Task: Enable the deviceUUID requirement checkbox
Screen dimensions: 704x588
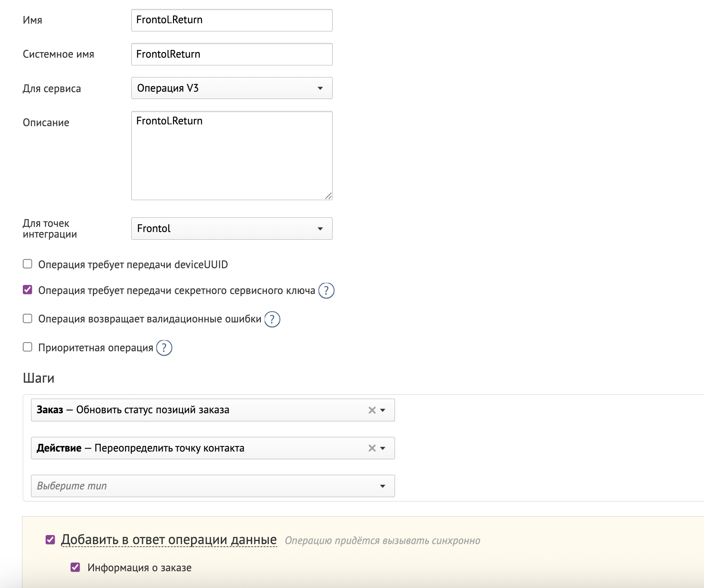Action: pos(28,264)
